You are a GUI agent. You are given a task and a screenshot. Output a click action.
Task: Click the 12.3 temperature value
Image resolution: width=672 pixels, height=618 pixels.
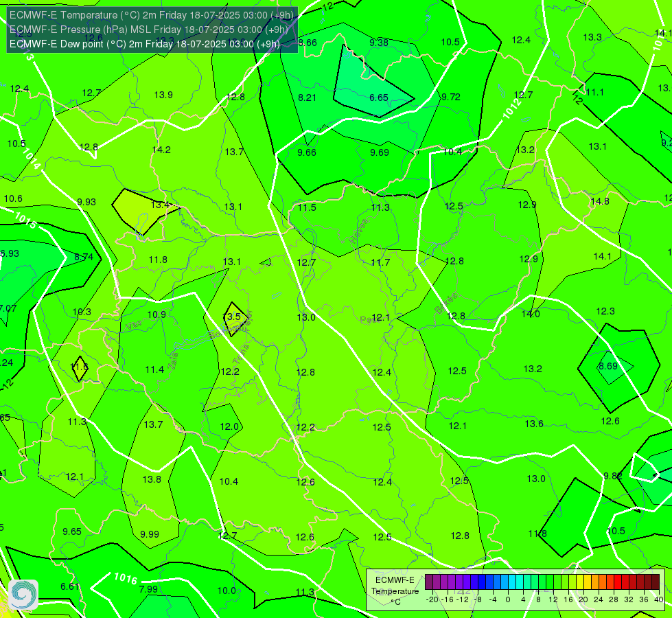point(605,311)
